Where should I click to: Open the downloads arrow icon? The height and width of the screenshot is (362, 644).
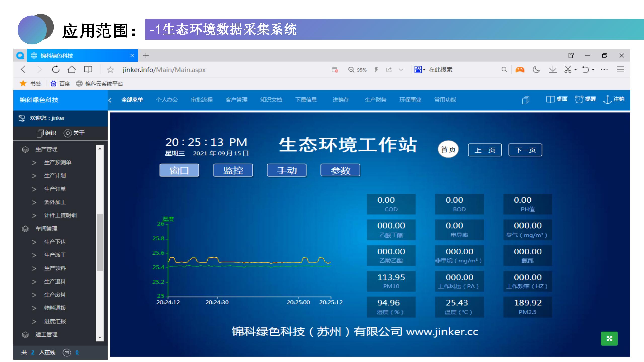click(x=552, y=70)
